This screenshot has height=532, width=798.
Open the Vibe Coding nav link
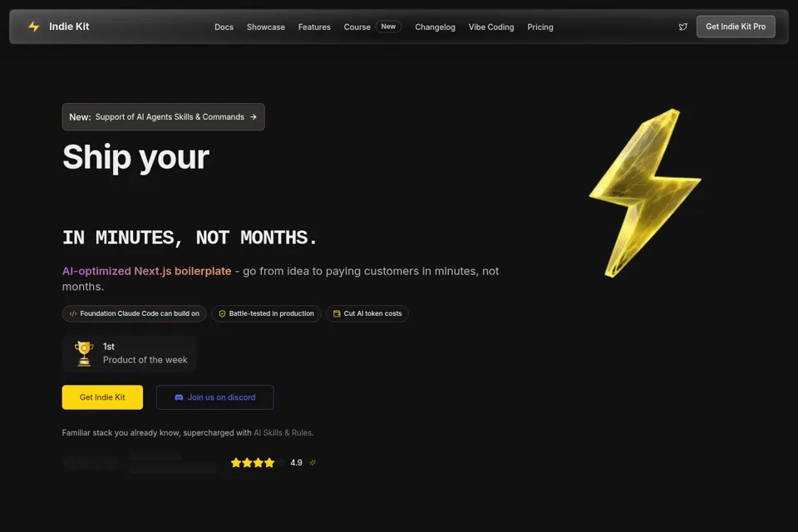(491, 27)
